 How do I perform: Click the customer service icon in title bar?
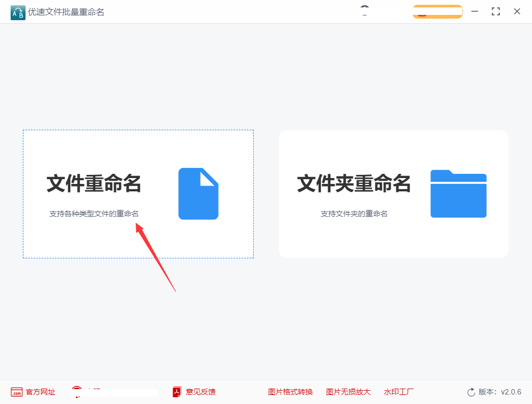[365, 11]
